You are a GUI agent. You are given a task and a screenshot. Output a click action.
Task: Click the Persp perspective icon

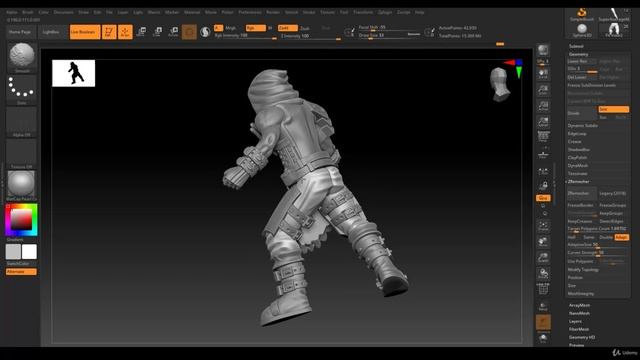point(543,136)
